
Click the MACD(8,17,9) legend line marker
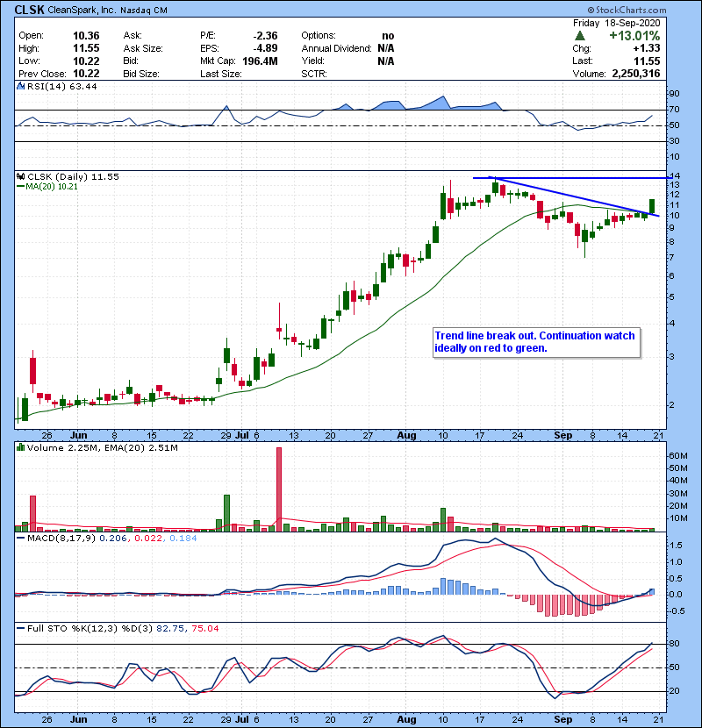coord(20,539)
